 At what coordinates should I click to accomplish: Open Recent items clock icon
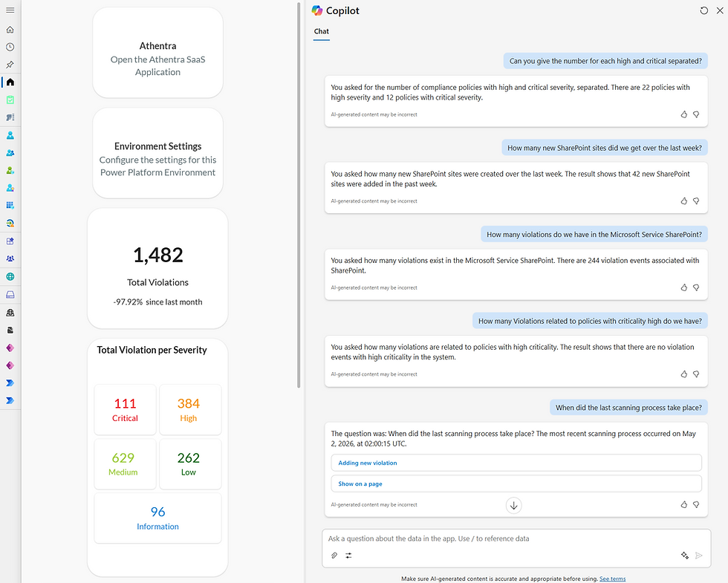[10, 47]
